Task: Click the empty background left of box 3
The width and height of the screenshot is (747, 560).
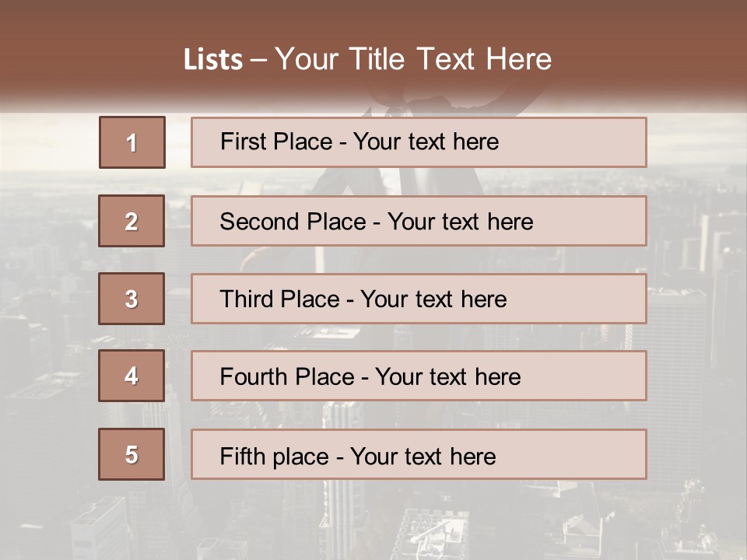Action: 47,299
